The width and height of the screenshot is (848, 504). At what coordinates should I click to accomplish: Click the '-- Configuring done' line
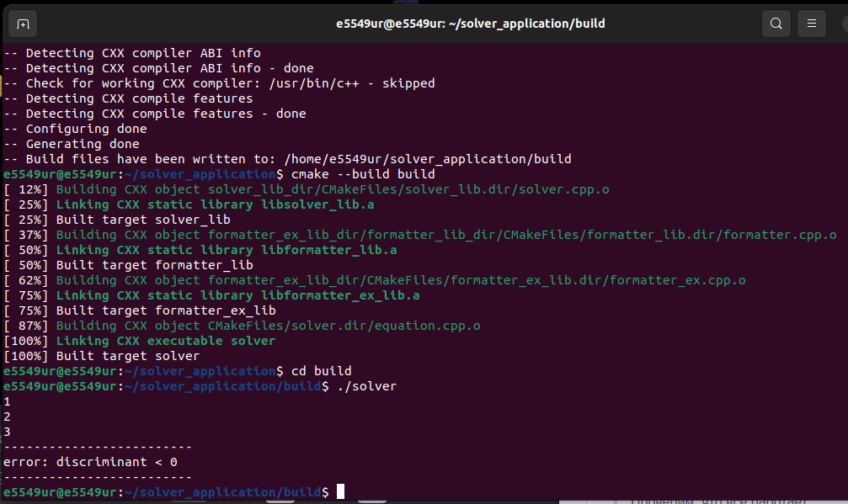pyautogui.click(x=75, y=128)
